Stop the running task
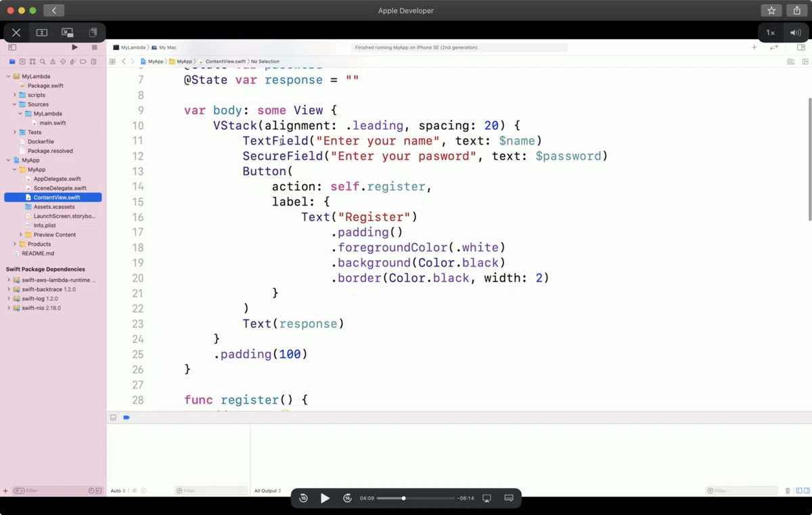This screenshot has width=812, height=515. (95, 47)
